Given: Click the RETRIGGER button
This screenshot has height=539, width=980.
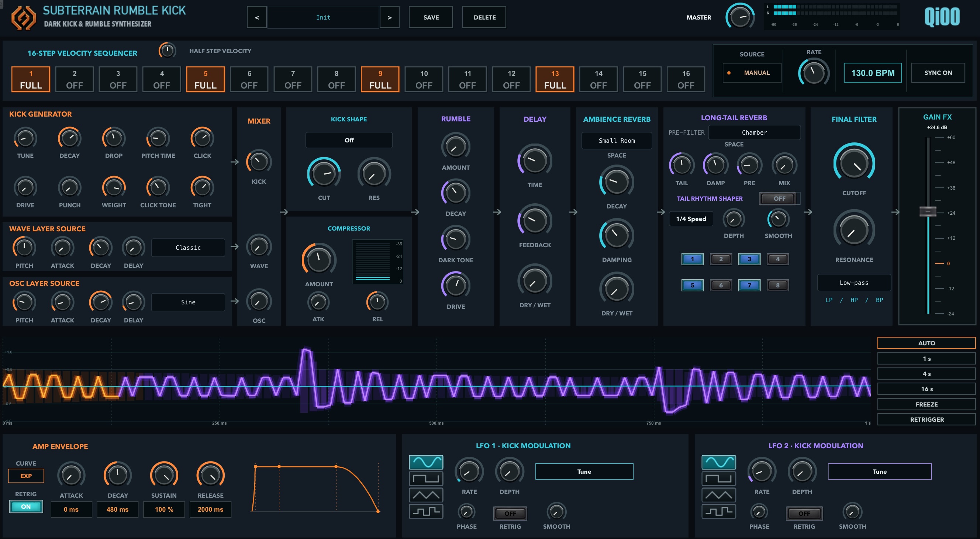Looking at the screenshot, I should pos(926,419).
